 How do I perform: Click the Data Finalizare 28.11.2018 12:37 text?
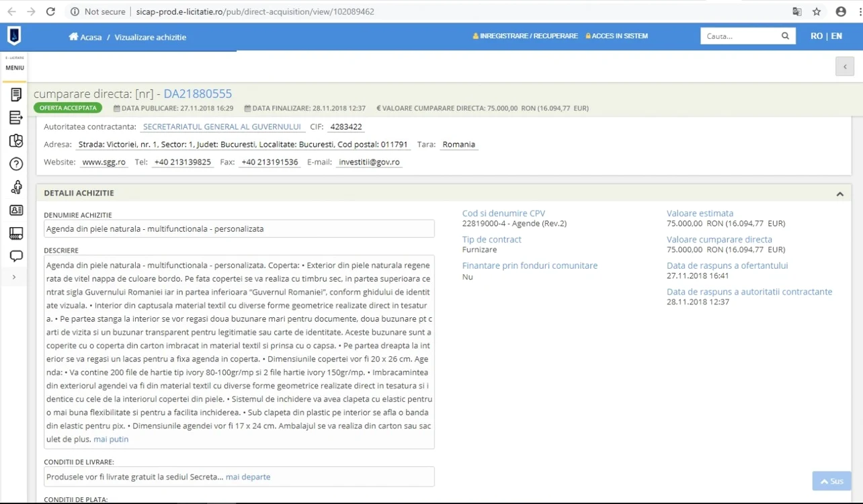(x=305, y=108)
